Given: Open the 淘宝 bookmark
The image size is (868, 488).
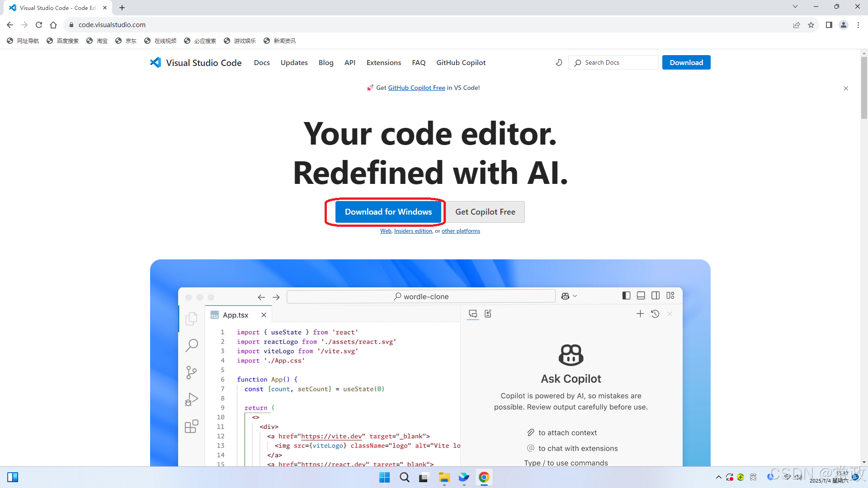Looking at the screenshot, I should tap(97, 41).
